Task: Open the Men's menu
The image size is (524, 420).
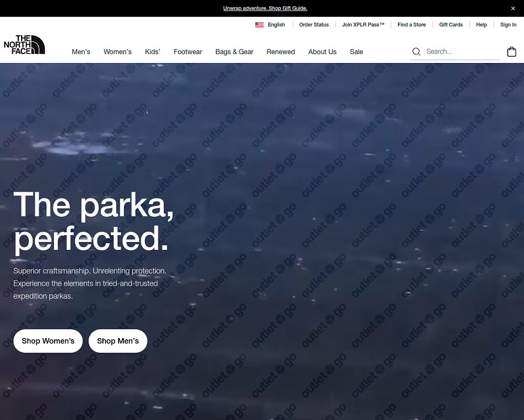Action: 81,52
